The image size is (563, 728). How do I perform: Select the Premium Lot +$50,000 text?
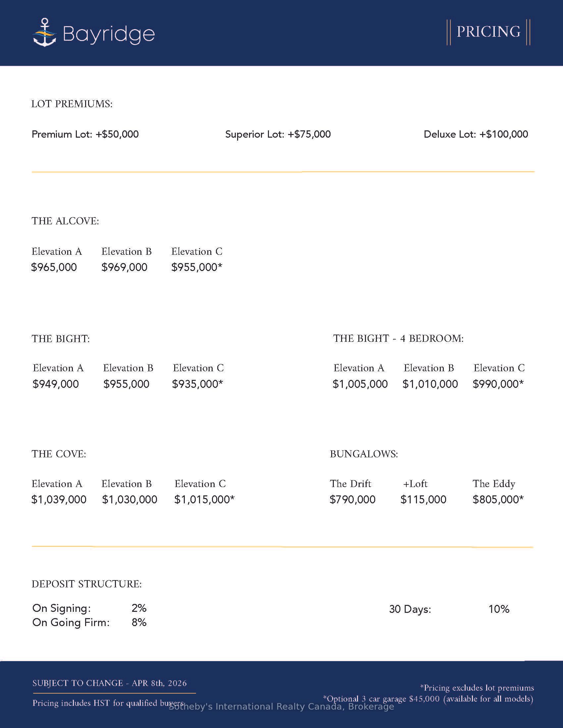(x=85, y=134)
